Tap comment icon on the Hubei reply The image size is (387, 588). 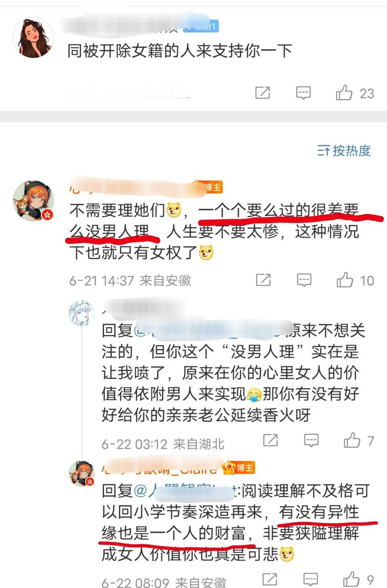point(311,440)
